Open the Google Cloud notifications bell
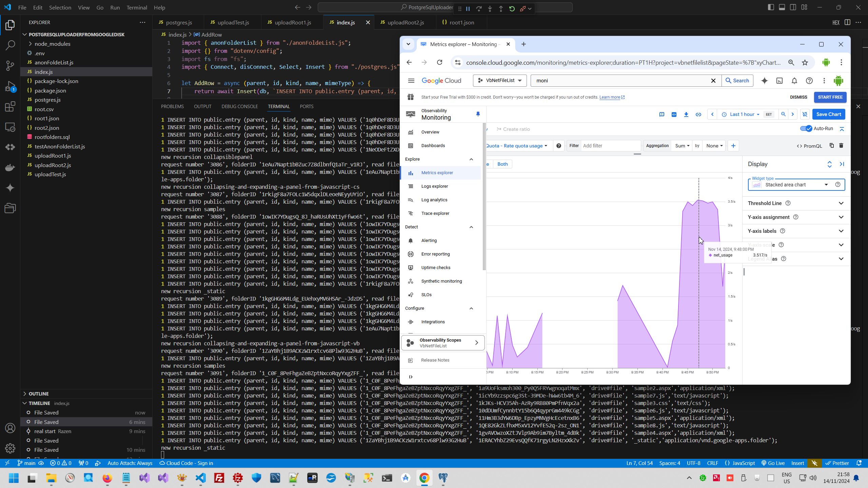 coord(794,81)
